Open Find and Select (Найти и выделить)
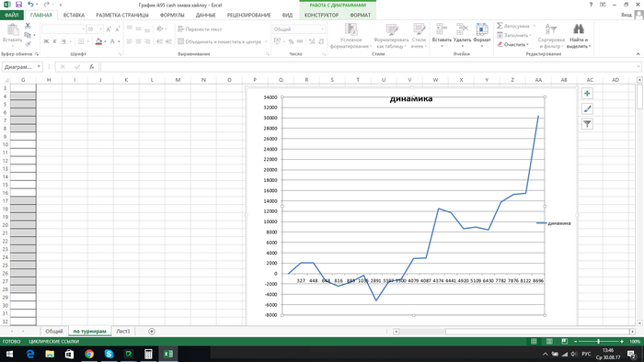This screenshot has width=644, height=362. [x=579, y=36]
